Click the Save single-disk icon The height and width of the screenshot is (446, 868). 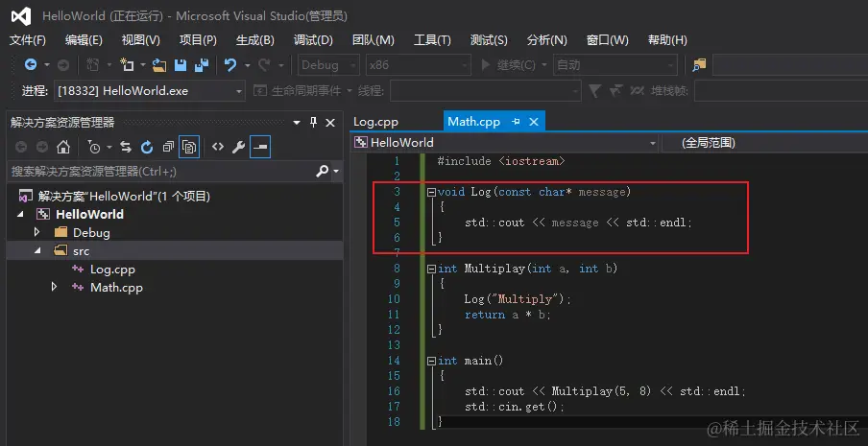tap(181, 65)
